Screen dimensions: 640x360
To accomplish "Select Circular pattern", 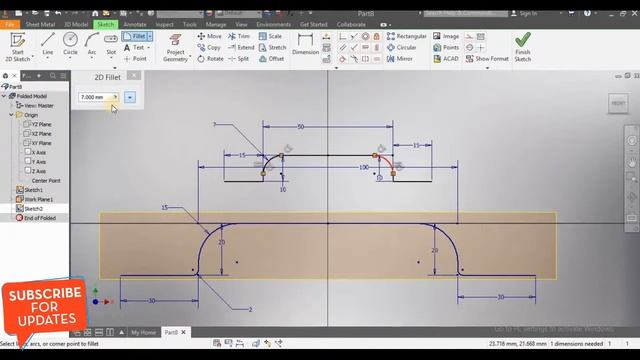I will [402, 48].
